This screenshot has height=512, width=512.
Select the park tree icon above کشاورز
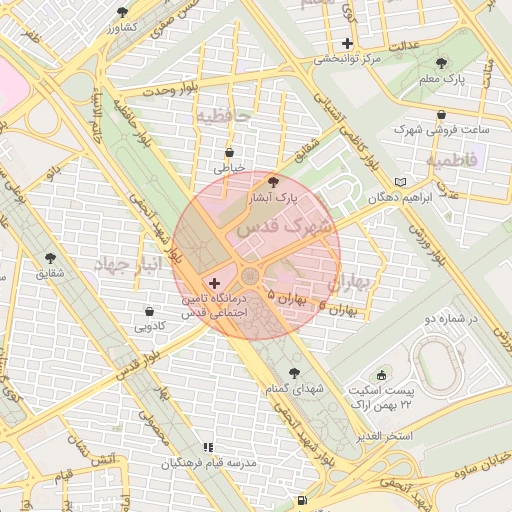pos(123,13)
